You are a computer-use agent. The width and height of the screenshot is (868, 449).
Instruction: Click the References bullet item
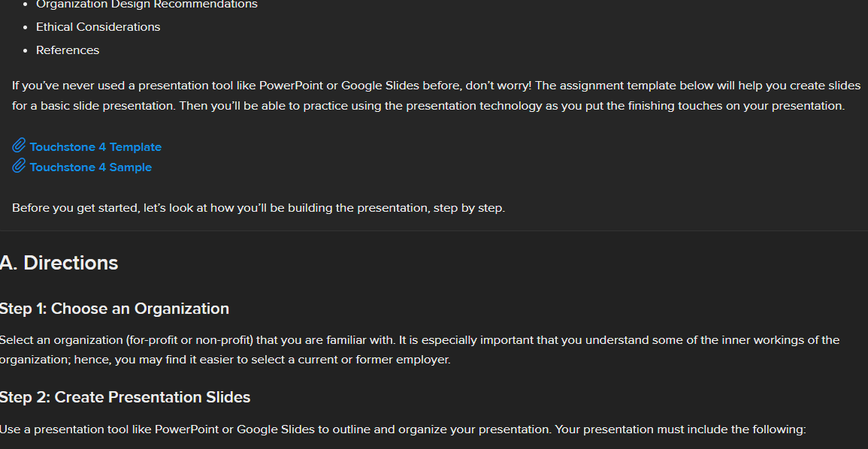pyautogui.click(x=68, y=50)
